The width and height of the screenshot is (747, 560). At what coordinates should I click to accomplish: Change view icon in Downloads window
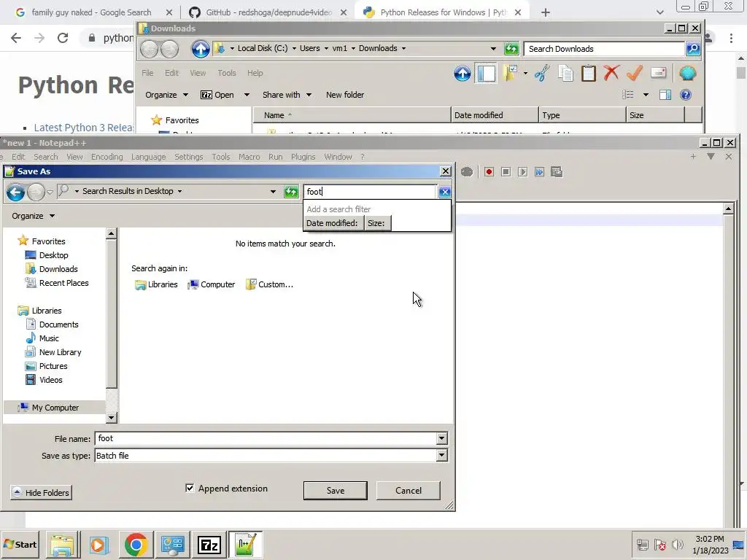pyautogui.click(x=628, y=95)
